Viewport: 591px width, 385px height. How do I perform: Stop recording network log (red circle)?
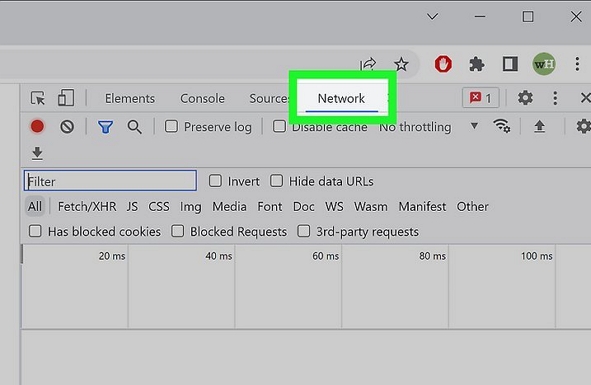pos(37,126)
